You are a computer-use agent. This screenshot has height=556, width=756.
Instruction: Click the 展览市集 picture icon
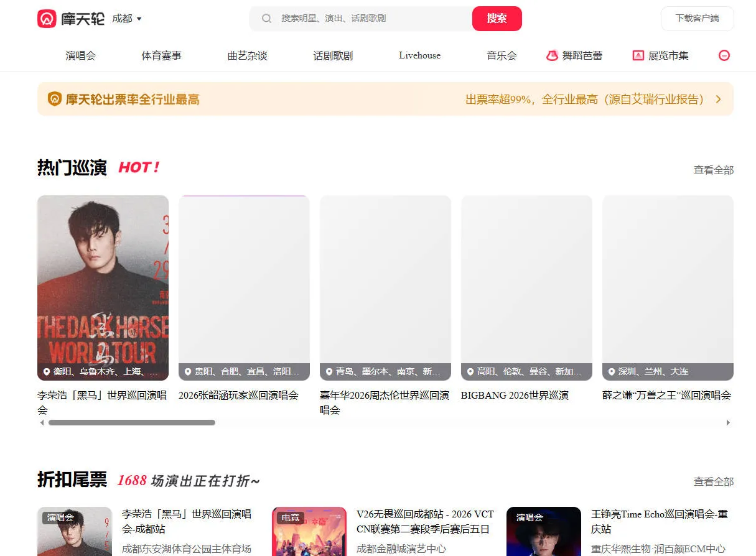638,55
